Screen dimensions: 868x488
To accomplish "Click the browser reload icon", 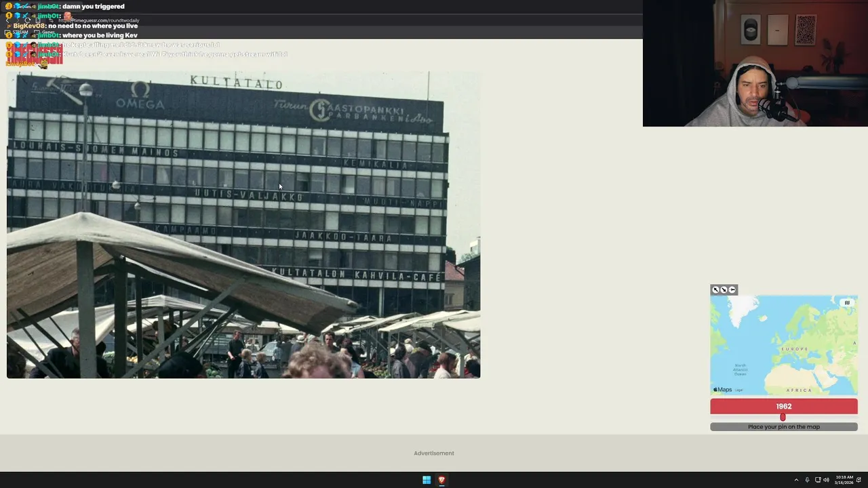I will [28, 20].
